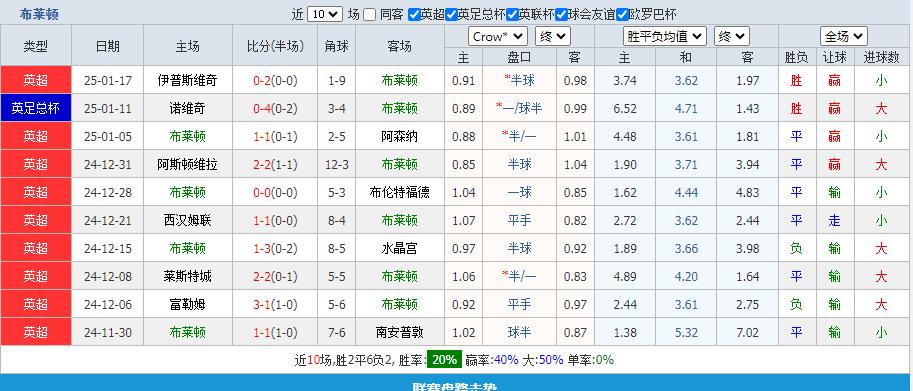913x391 pixels.
Task: Click the score 1-3(0-2)
Action: (275, 248)
